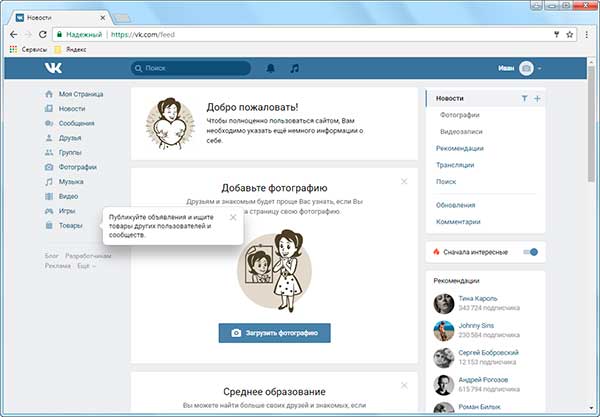Image resolution: width=600 pixels, height=417 pixels.
Task: Open Chrome's three-dot menu
Action: click(585, 31)
